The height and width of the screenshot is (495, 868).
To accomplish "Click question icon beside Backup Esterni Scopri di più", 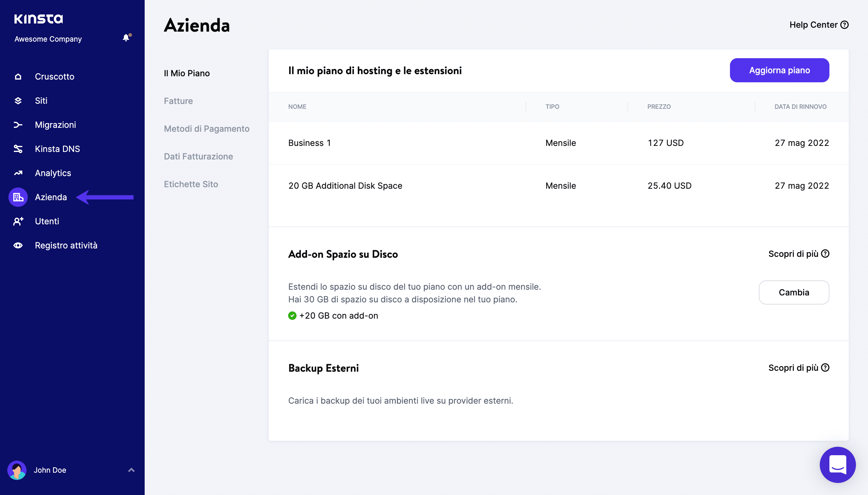I will coord(825,367).
